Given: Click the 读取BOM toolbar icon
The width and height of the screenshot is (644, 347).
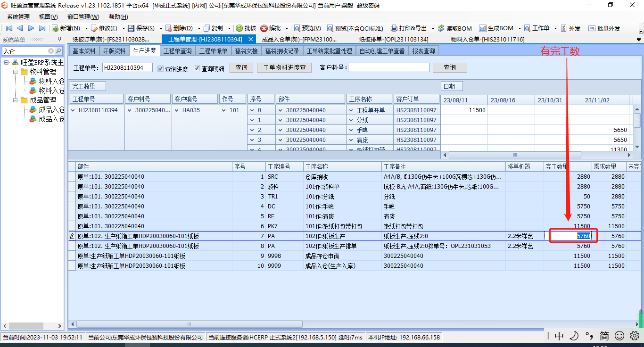Looking at the screenshot, I should pos(441,28).
